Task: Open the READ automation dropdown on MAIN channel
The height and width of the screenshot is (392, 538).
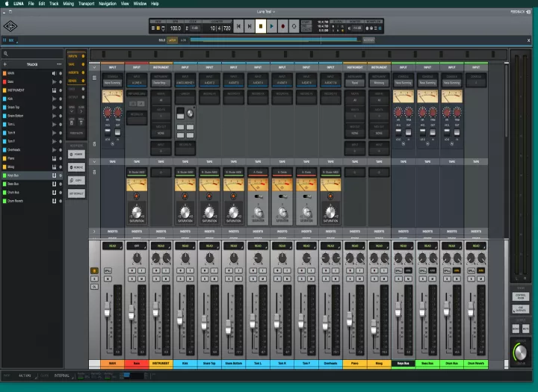Action: 112,246
